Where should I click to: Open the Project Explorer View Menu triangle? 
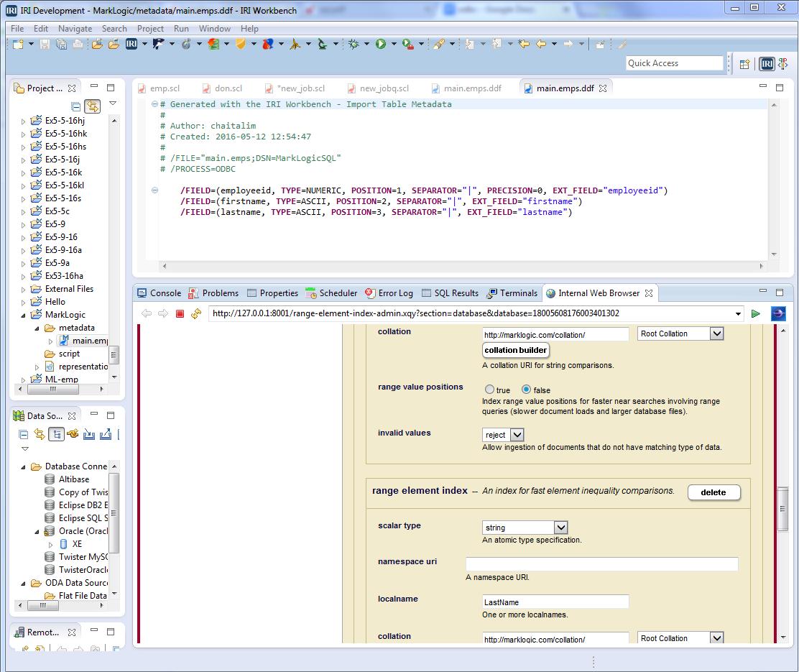[113, 103]
